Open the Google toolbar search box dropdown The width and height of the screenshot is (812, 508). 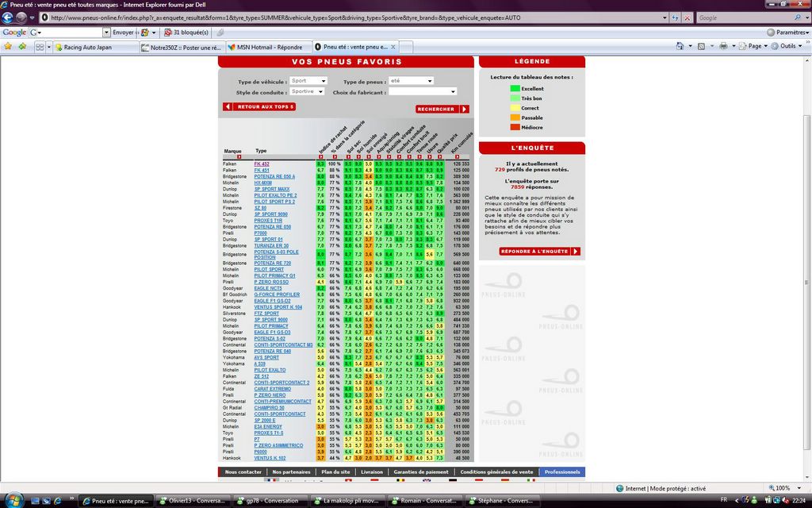click(x=106, y=32)
